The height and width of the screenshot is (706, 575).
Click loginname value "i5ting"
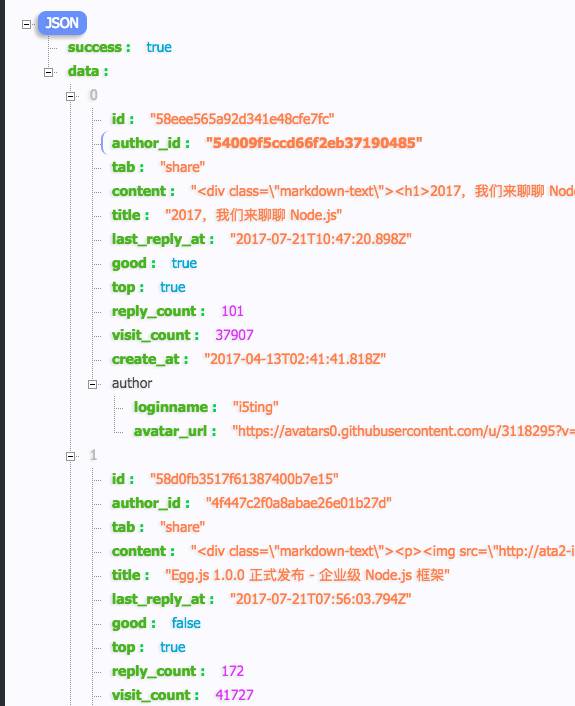pyautogui.click(x=256, y=407)
